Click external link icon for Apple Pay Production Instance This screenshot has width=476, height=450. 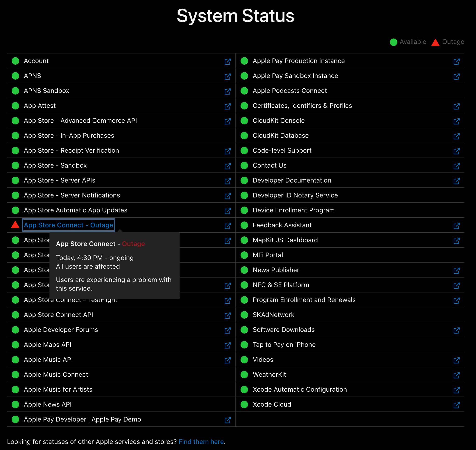(x=456, y=62)
